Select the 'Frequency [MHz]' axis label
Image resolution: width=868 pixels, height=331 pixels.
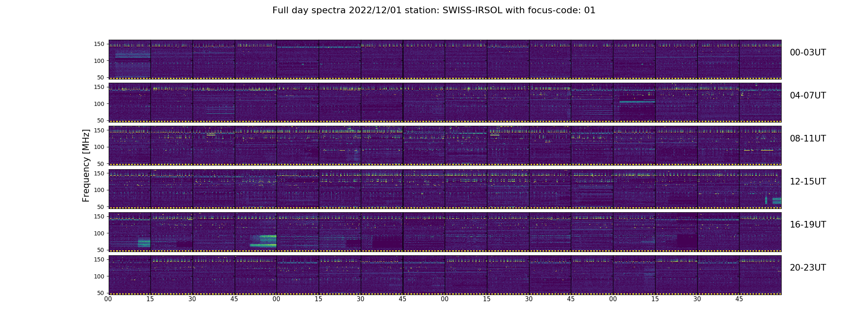(x=86, y=165)
